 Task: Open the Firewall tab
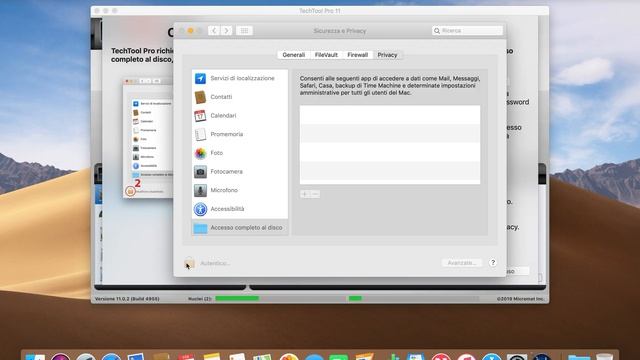(358, 55)
